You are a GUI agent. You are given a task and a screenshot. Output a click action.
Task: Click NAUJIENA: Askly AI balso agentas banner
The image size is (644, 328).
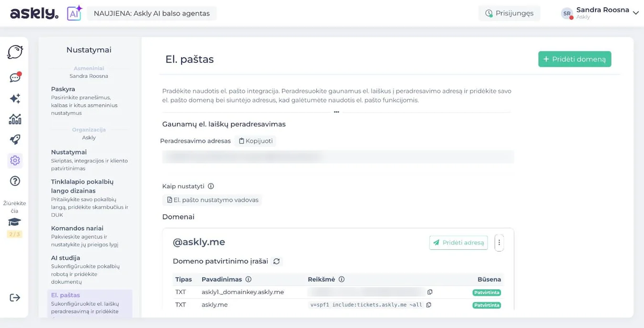tap(152, 13)
